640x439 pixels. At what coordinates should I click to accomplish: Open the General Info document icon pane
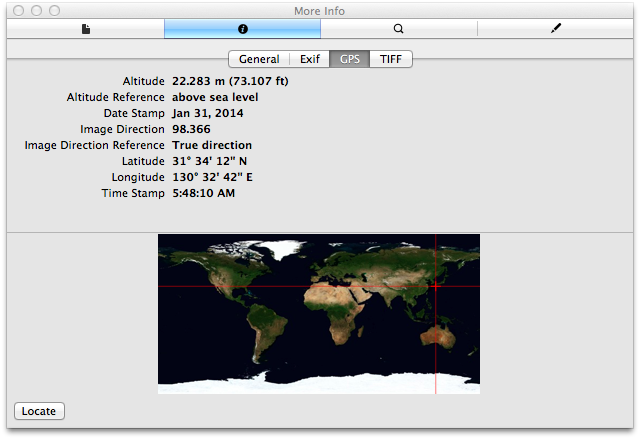pyautogui.click(x=86, y=30)
